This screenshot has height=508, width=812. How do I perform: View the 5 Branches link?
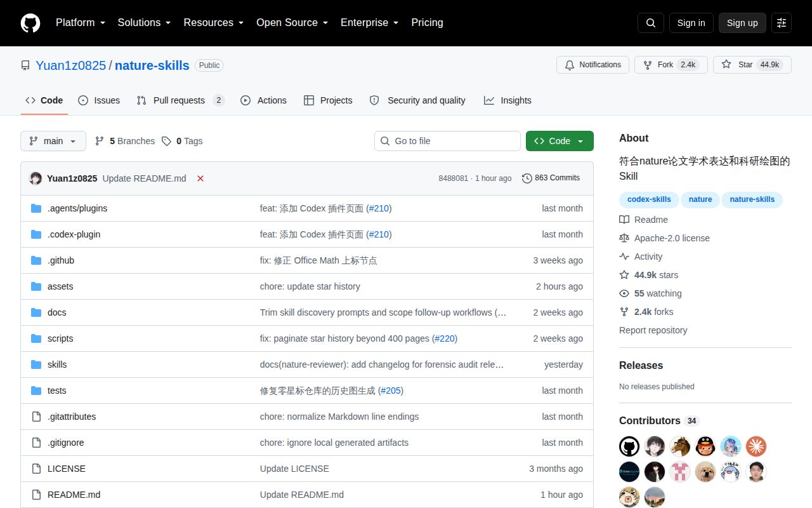click(x=125, y=141)
